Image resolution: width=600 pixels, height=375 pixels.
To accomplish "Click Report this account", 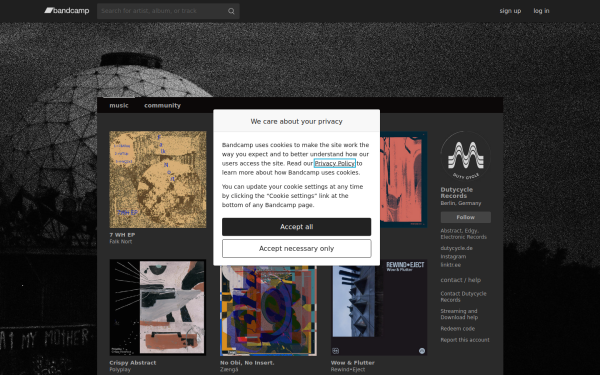I will click(x=465, y=340).
